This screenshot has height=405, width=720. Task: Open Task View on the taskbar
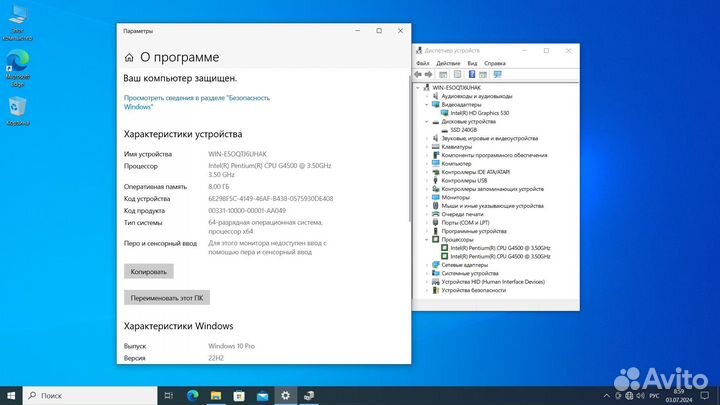(x=168, y=395)
